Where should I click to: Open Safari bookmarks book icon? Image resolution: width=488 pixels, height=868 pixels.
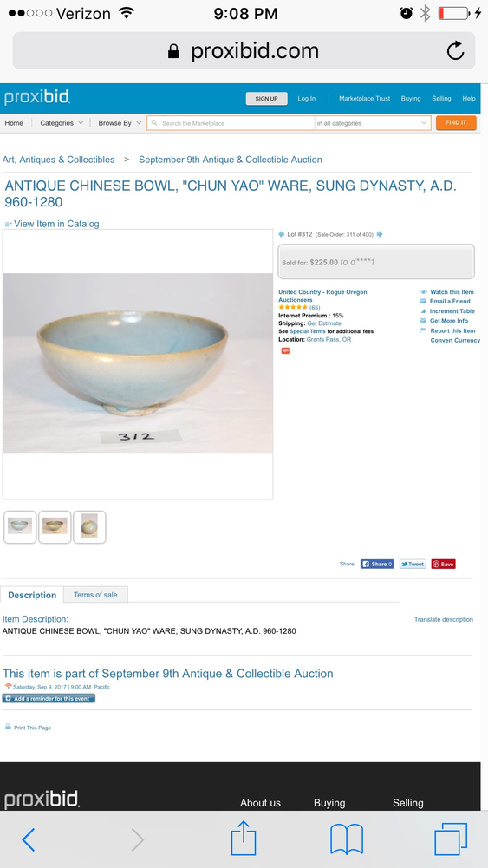click(347, 839)
